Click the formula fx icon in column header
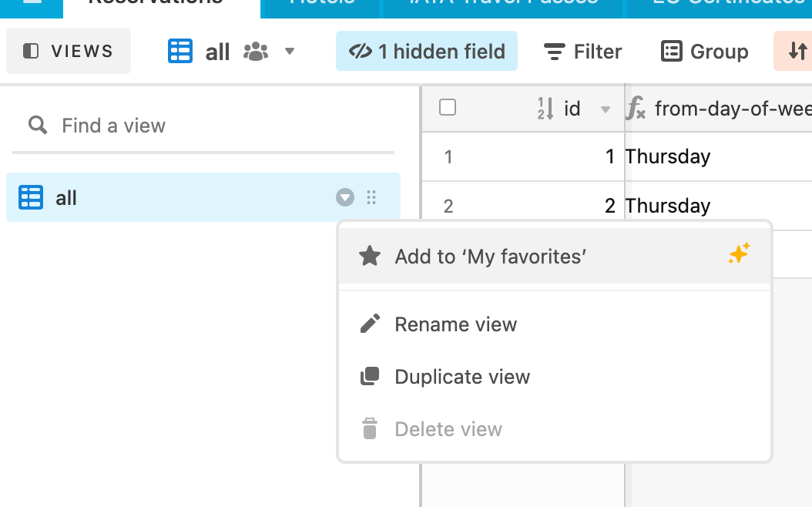 pyautogui.click(x=636, y=108)
